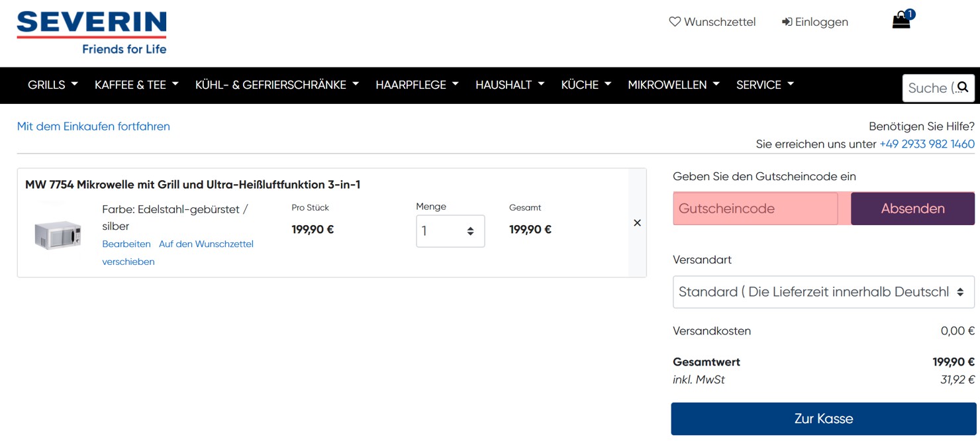This screenshot has height=441, width=980.
Task: Adjust the Menge quantity stepper
Action: click(x=450, y=231)
